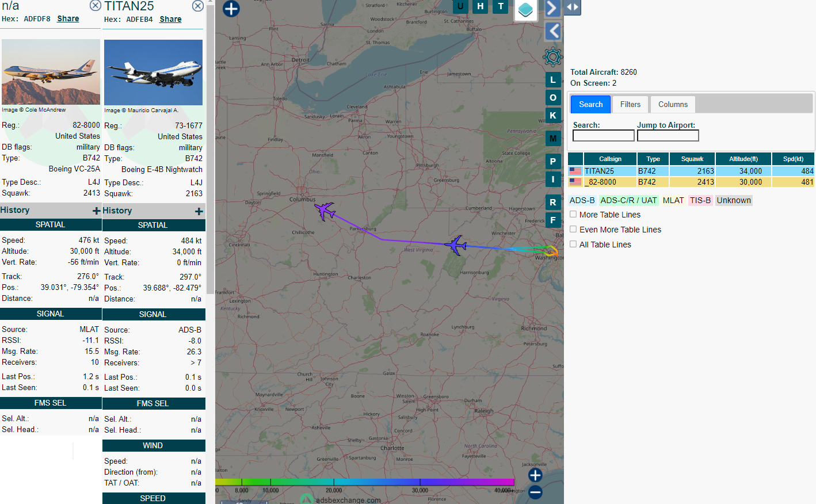Toggle the K map button
Image resolution: width=816 pixels, height=504 pixels.
pos(553,115)
